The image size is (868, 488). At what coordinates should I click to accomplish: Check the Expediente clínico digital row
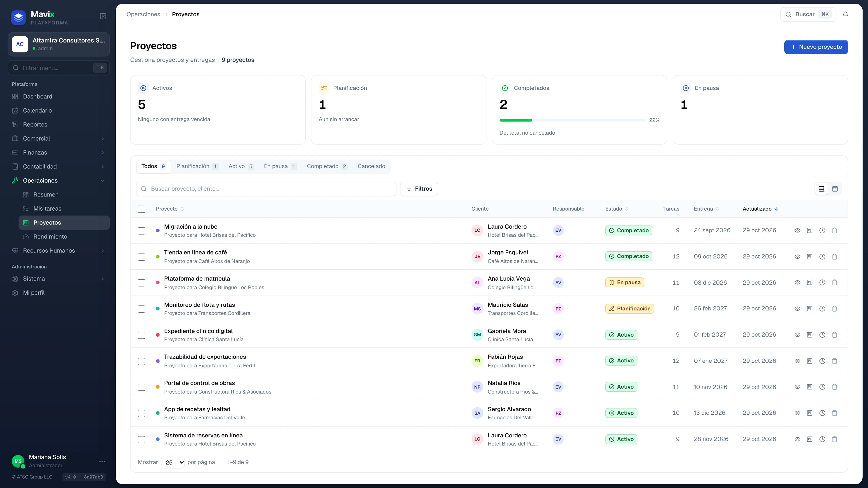click(x=142, y=335)
